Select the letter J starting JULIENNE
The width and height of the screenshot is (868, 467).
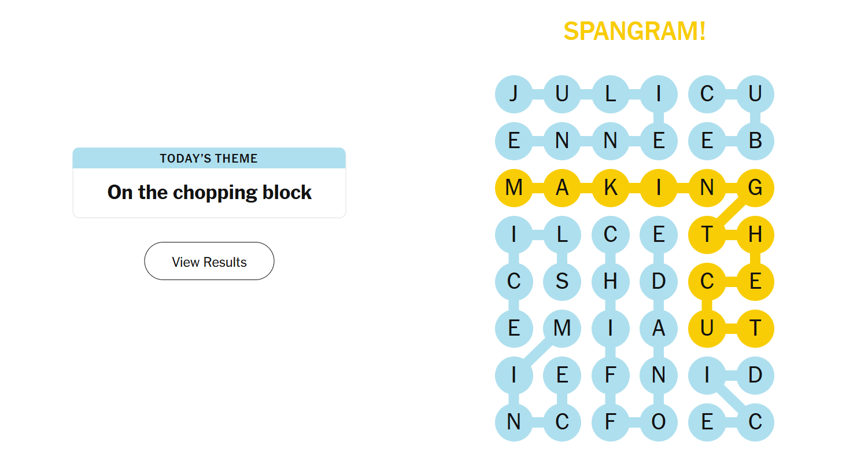[x=514, y=94]
